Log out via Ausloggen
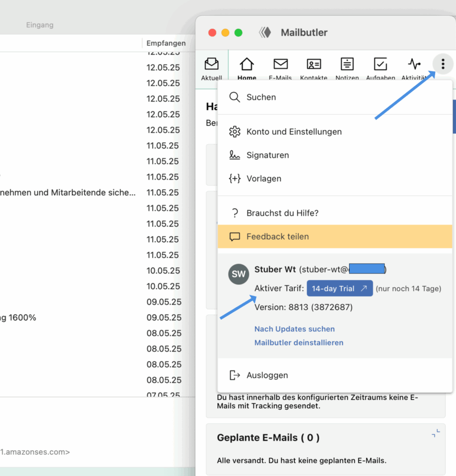The height and width of the screenshot is (476, 456). point(335,375)
